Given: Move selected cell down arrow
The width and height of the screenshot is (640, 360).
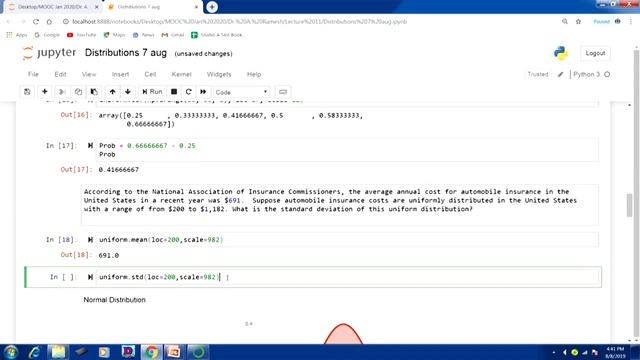Looking at the screenshot, I should coord(128,92).
